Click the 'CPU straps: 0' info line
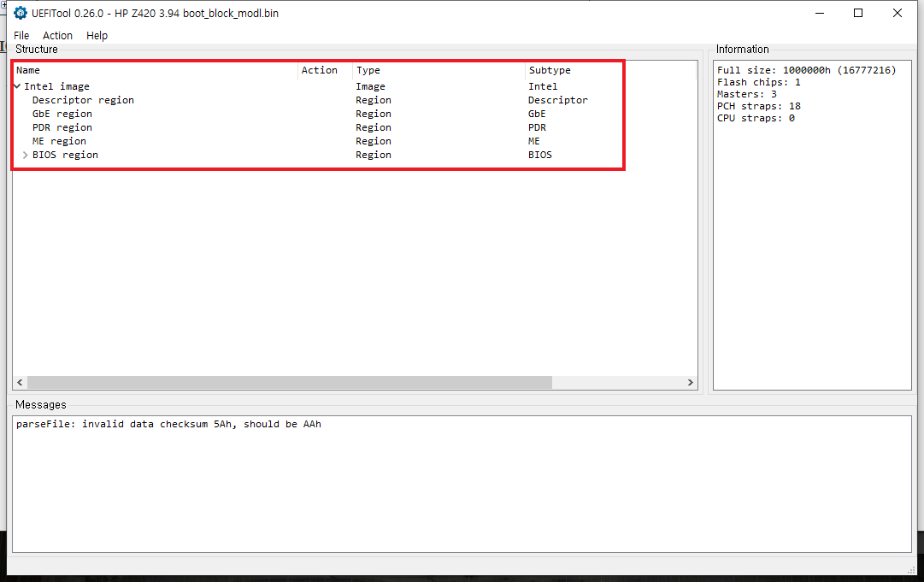The width and height of the screenshot is (924, 582). pos(756,118)
